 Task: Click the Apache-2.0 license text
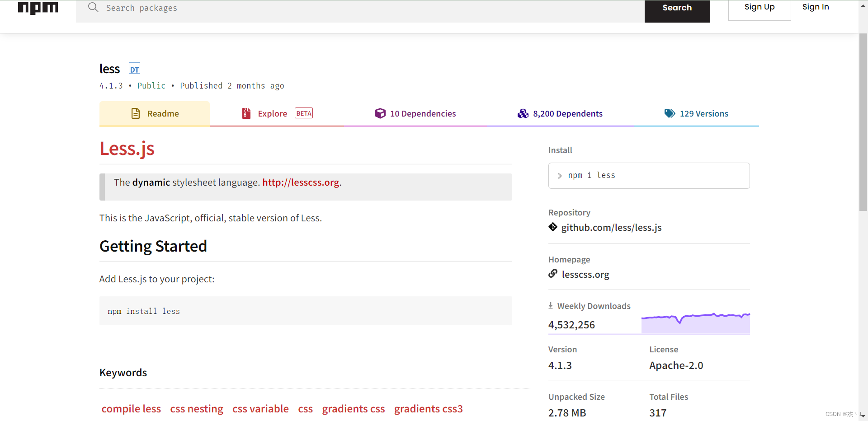[x=676, y=365]
